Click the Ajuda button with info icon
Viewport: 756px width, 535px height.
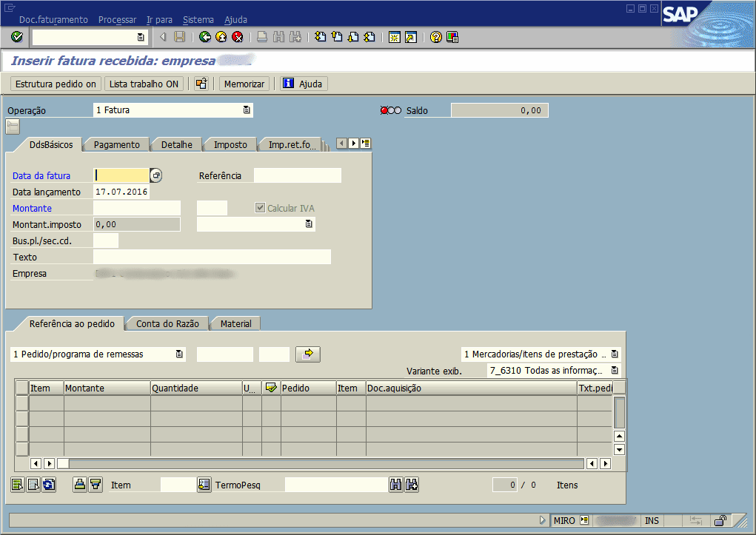(x=304, y=84)
